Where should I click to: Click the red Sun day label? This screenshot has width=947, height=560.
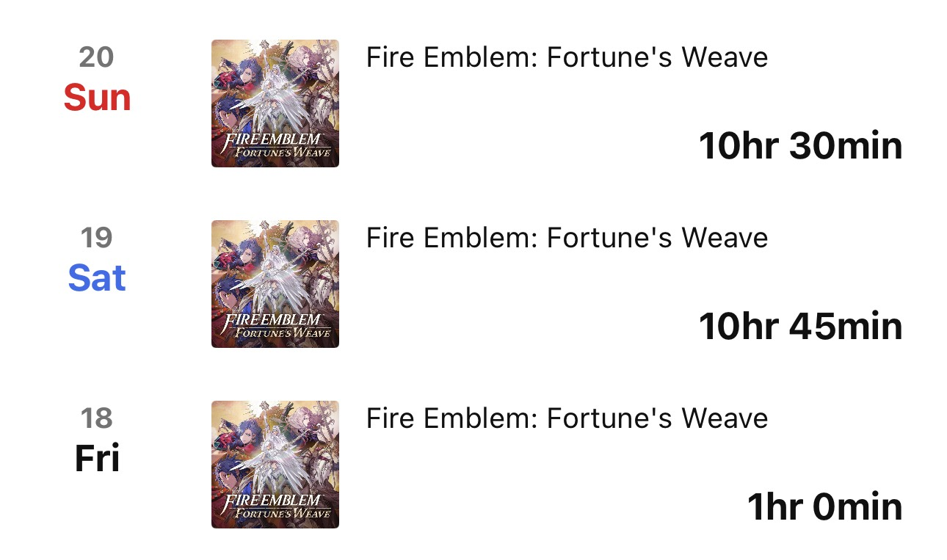click(97, 98)
